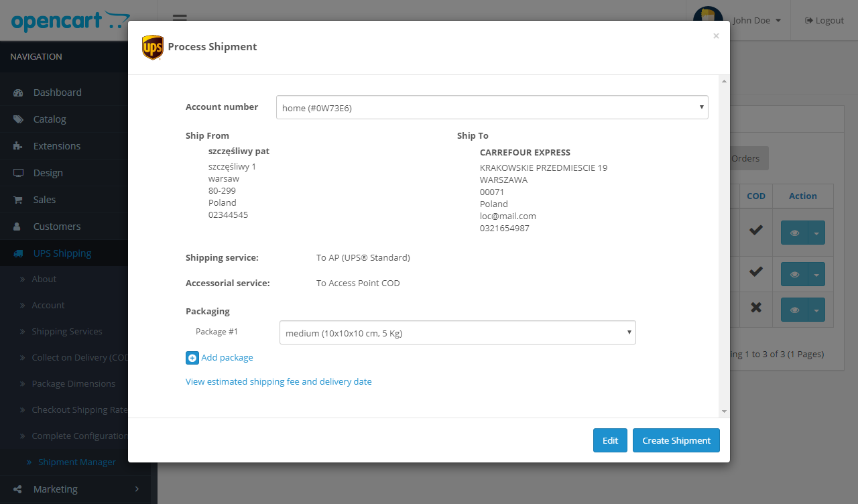Click the Edit button

coord(610,440)
